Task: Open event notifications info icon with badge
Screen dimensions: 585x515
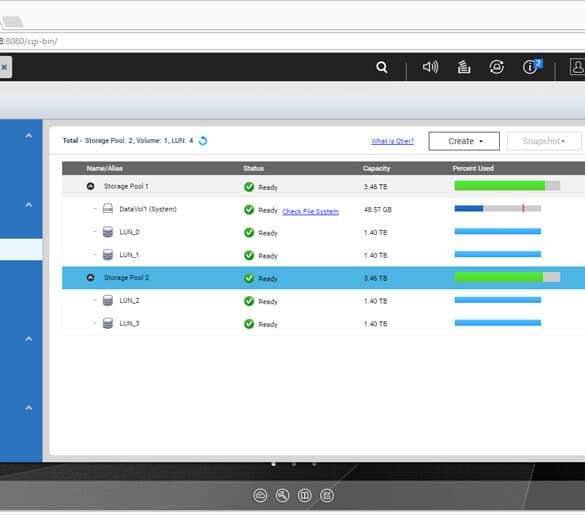Action: click(532, 67)
